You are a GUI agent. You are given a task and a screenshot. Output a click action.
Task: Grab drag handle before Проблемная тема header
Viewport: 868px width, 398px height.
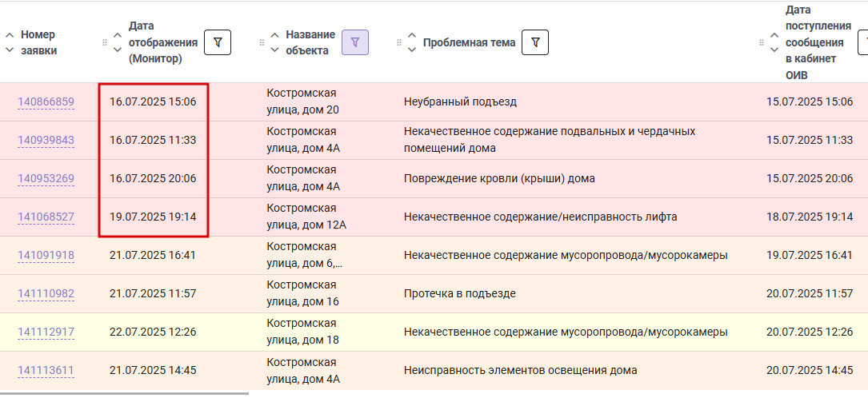398,42
